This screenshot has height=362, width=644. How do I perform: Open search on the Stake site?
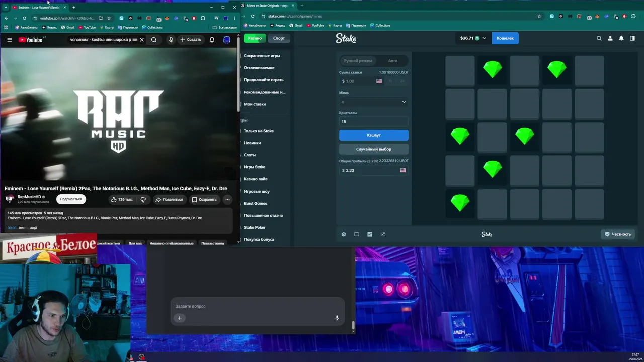[x=599, y=38]
